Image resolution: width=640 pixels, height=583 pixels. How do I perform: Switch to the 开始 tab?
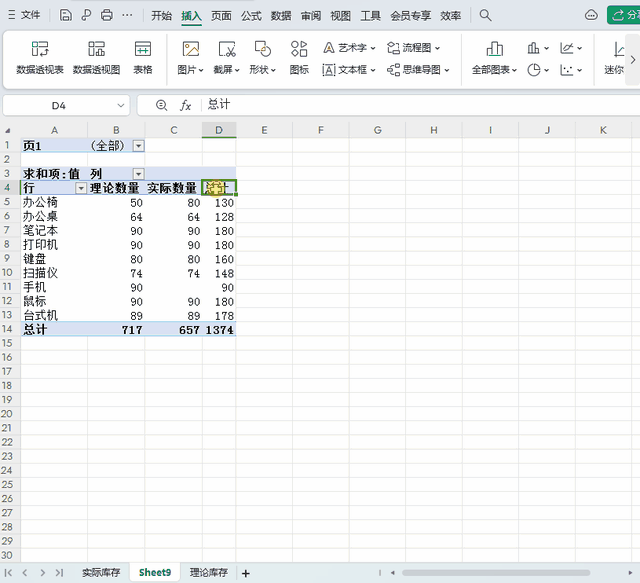(161, 16)
